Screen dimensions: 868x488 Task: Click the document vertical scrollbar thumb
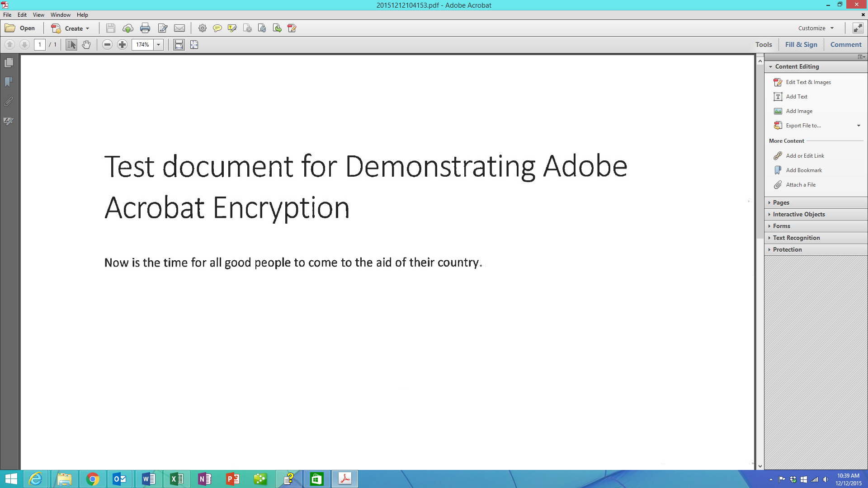pos(760,152)
